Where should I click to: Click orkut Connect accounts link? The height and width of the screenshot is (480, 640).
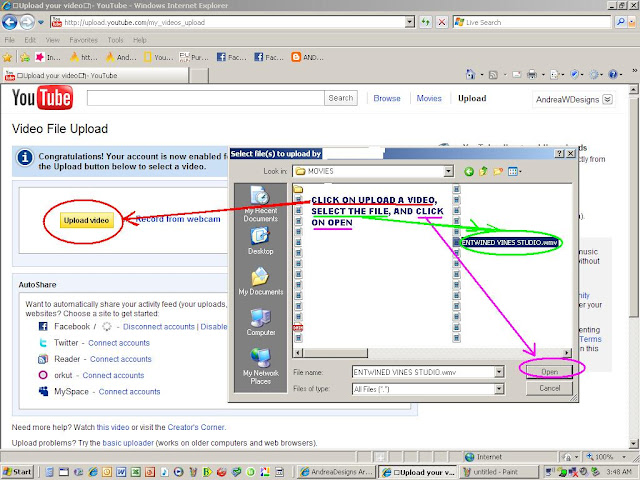pos(113,376)
